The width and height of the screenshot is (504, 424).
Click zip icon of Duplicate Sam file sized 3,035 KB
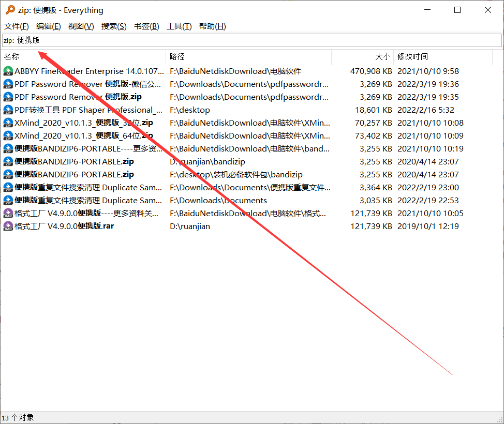[x=8, y=201]
